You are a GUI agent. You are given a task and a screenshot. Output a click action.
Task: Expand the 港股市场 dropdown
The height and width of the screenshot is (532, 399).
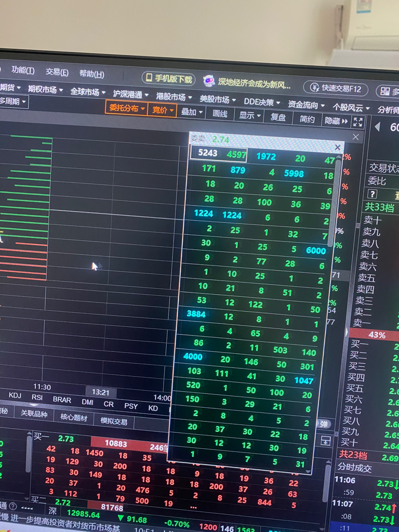174,97
